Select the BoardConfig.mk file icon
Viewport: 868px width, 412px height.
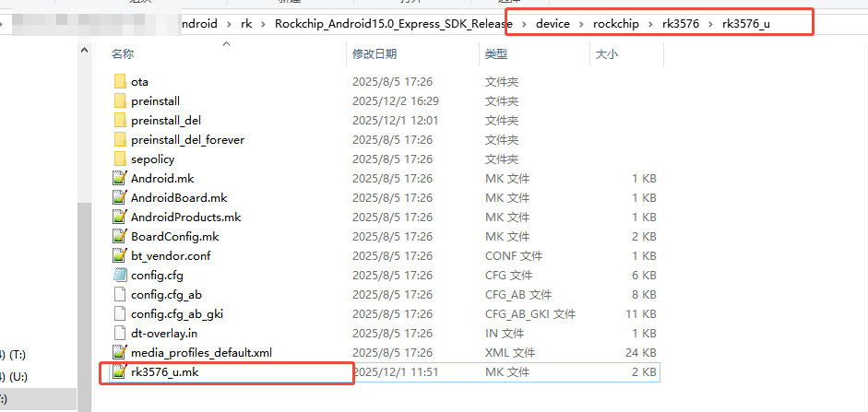(120, 237)
